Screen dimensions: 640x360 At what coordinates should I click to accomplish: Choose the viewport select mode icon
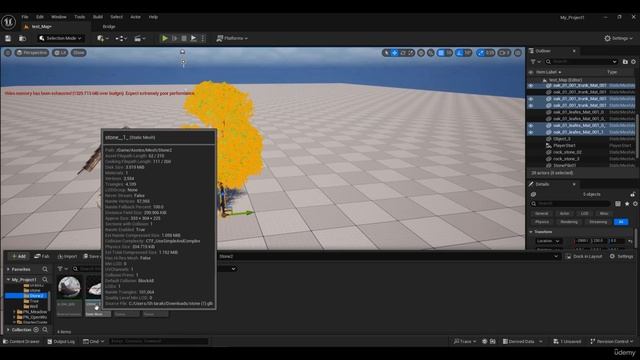point(387,53)
